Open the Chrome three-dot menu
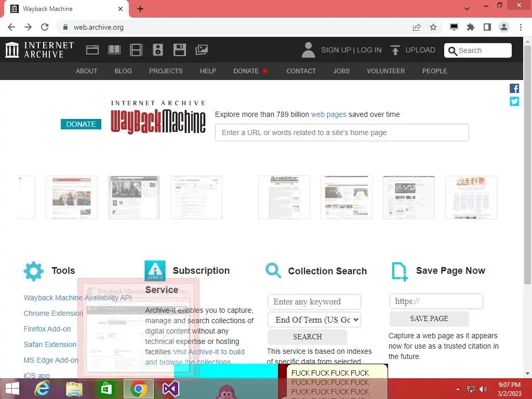Viewport: 532px width, 399px height. pyautogui.click(x=521, y=27)
